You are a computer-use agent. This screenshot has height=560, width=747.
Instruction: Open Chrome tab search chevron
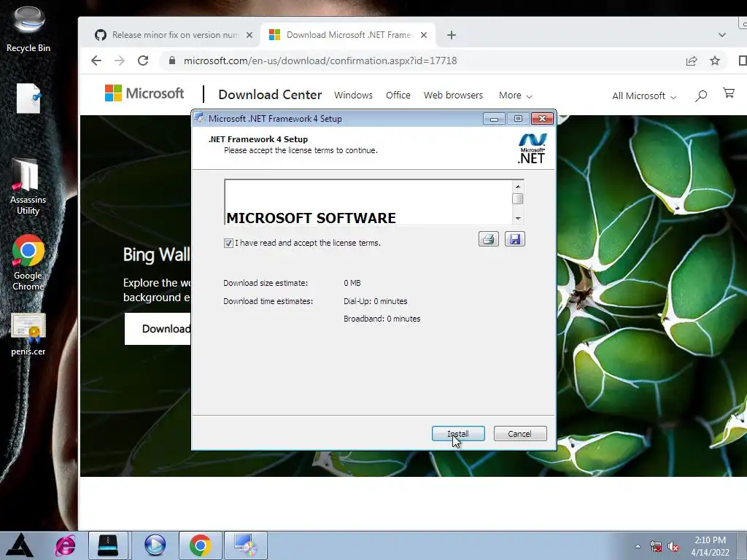point(722,35)
